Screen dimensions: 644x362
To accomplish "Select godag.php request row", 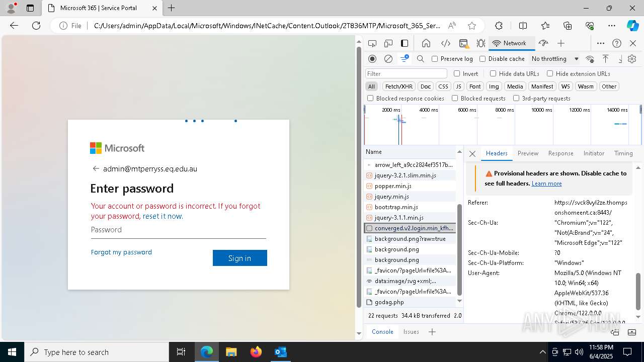I will pos(410,302).
